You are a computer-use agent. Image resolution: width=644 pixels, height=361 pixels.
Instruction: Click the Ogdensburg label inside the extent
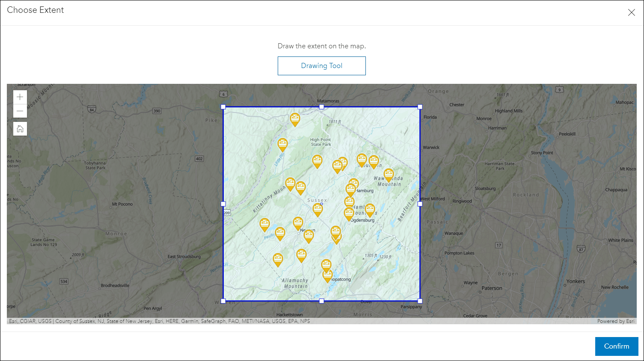363,220
